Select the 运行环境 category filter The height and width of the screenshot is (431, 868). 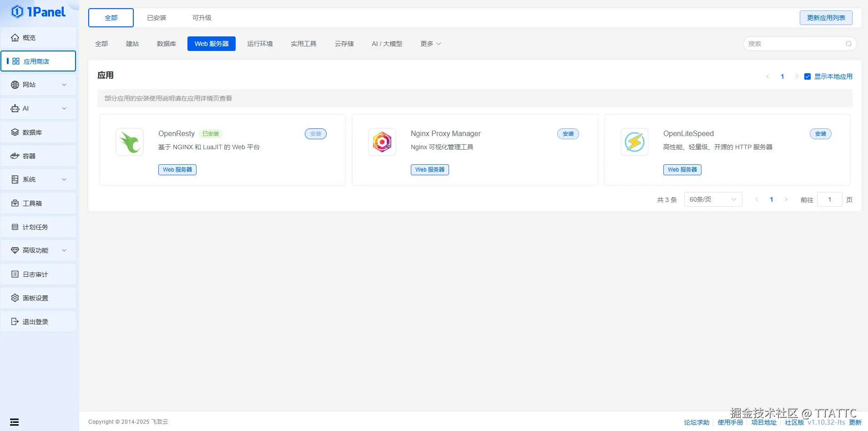point(260,44)
